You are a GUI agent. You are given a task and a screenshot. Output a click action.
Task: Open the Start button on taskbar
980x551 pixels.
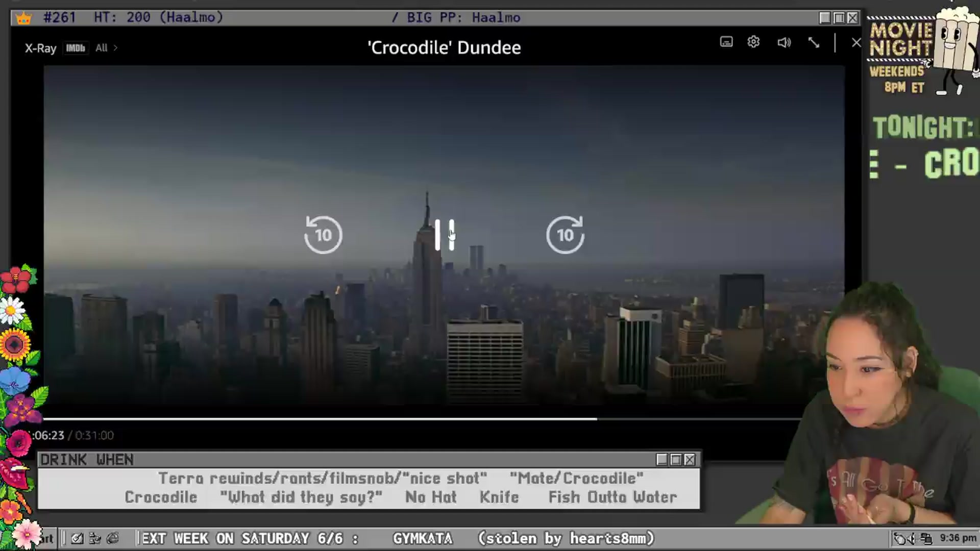[46, 538]
